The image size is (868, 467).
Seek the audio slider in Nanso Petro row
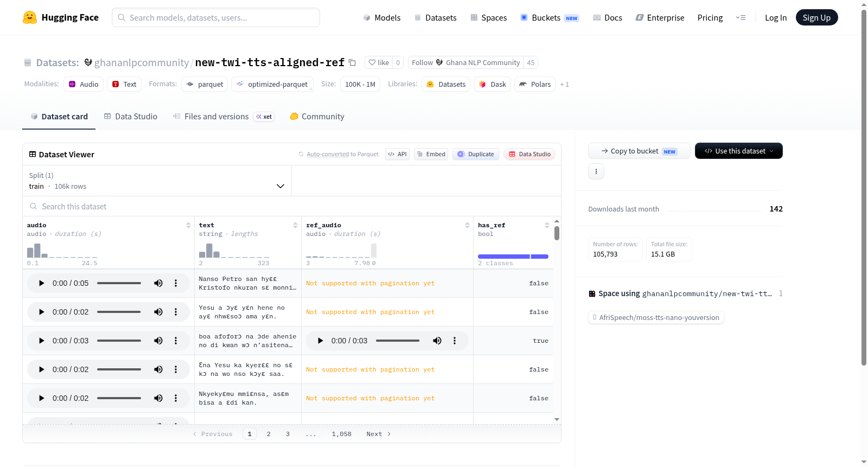(119, 283)
